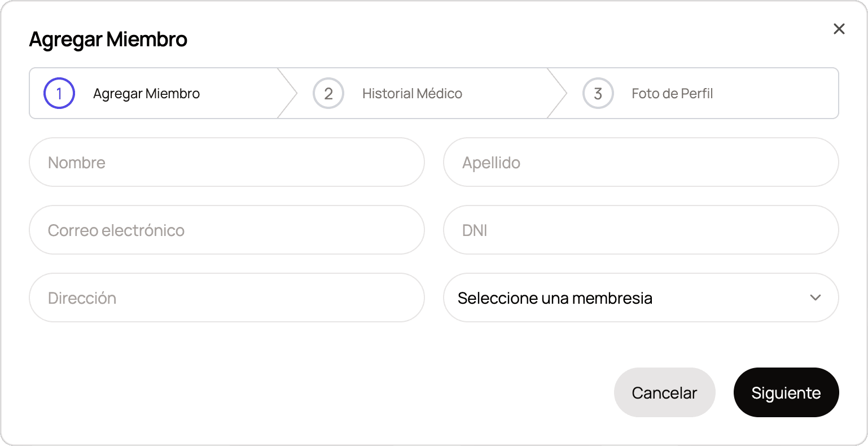This screenshot has width=868, height=446.
Task: Click the numbered circle for step 1
Action: click(58, 93)
